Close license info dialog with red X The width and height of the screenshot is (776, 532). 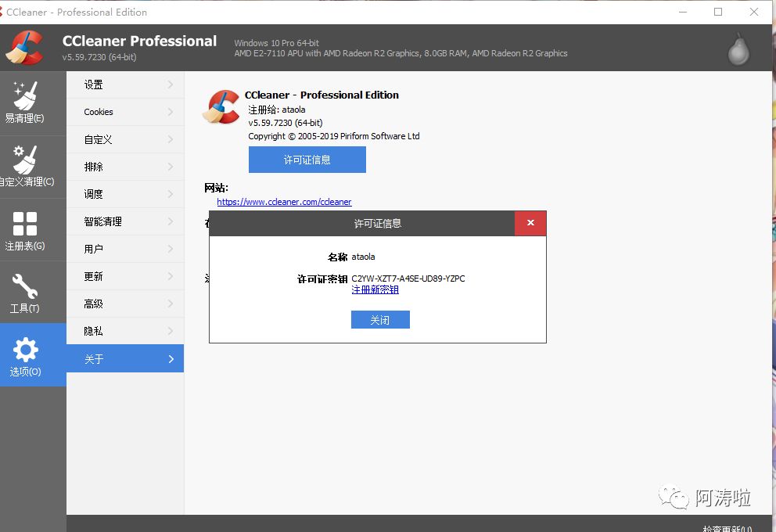click(x=530, y=223)
